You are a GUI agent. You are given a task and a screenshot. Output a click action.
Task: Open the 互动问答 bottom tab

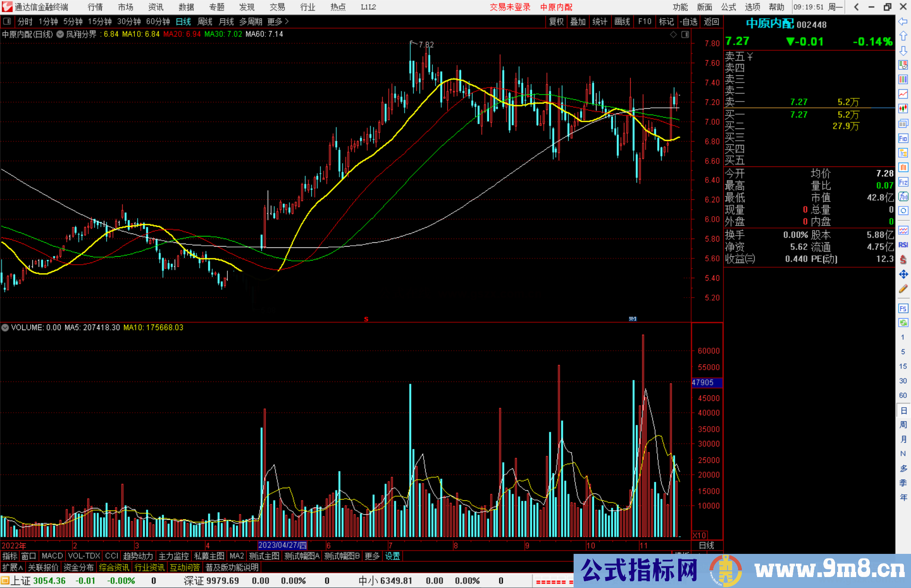pos(185,567)
